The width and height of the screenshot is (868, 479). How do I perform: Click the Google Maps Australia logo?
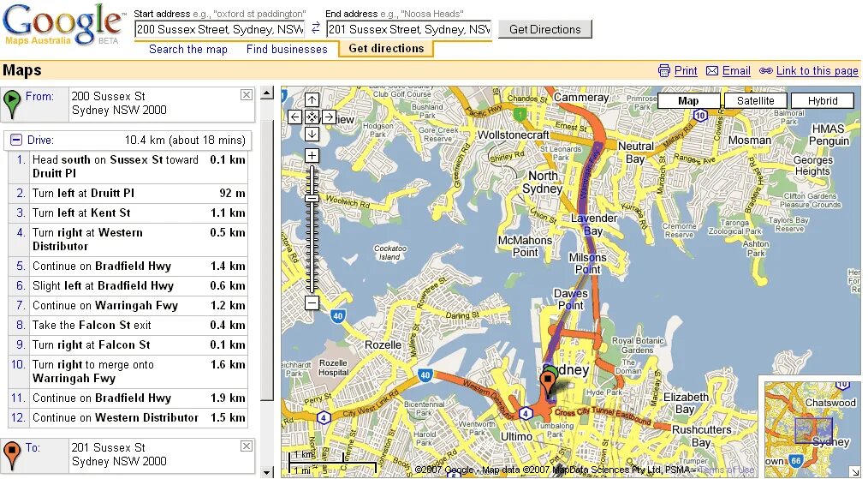(63, 26)
